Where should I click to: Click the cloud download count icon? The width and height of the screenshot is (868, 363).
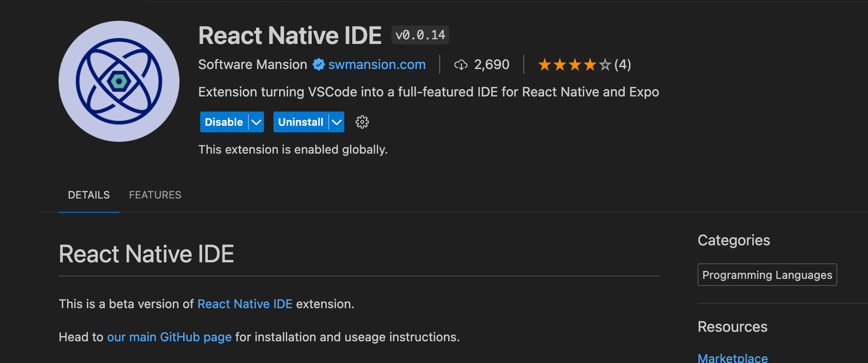click(461, 65)
